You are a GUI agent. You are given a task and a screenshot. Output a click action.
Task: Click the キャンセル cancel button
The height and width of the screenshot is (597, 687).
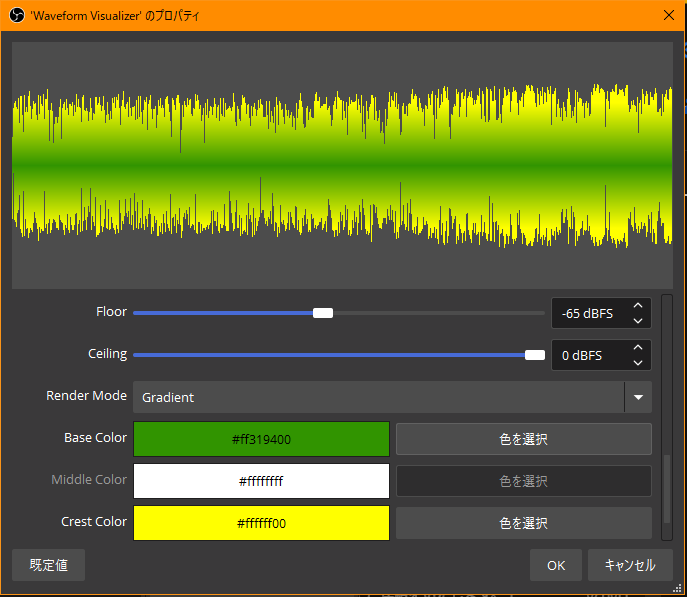[629, 565]
